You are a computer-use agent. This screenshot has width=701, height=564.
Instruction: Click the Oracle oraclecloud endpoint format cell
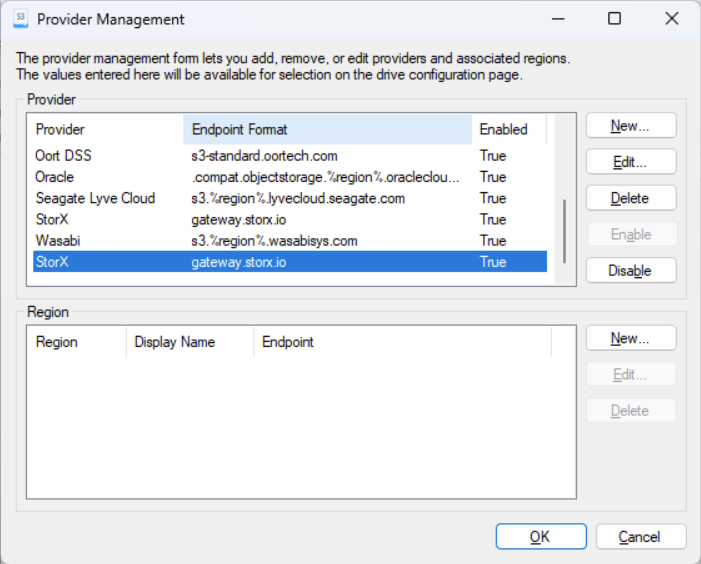(325, 177)
